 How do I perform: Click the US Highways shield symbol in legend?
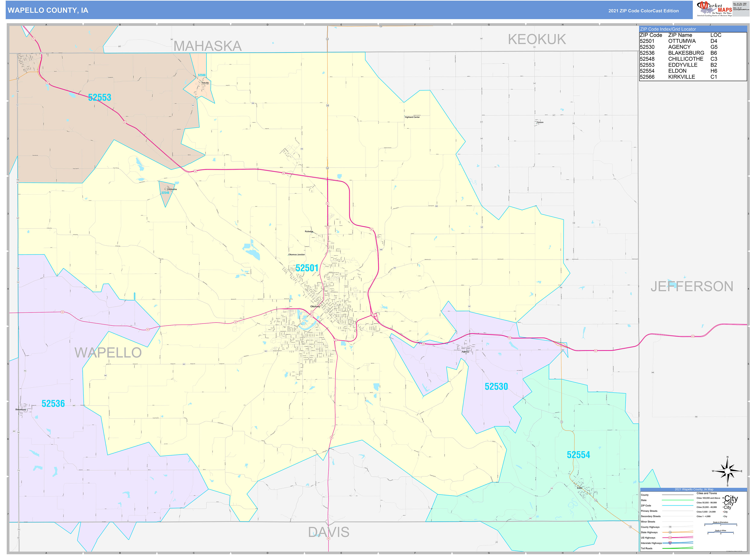670,537
